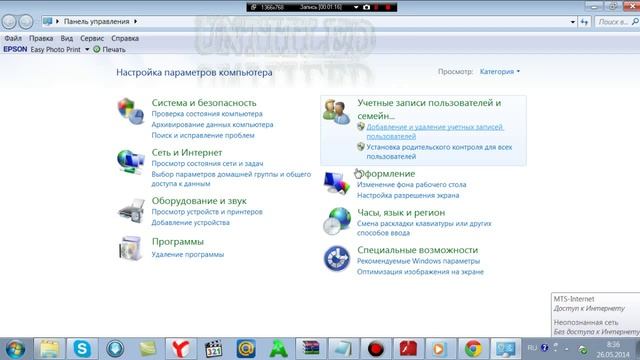Click the red record button icon in taskbar
640x360 pixels.
(376, 349)
